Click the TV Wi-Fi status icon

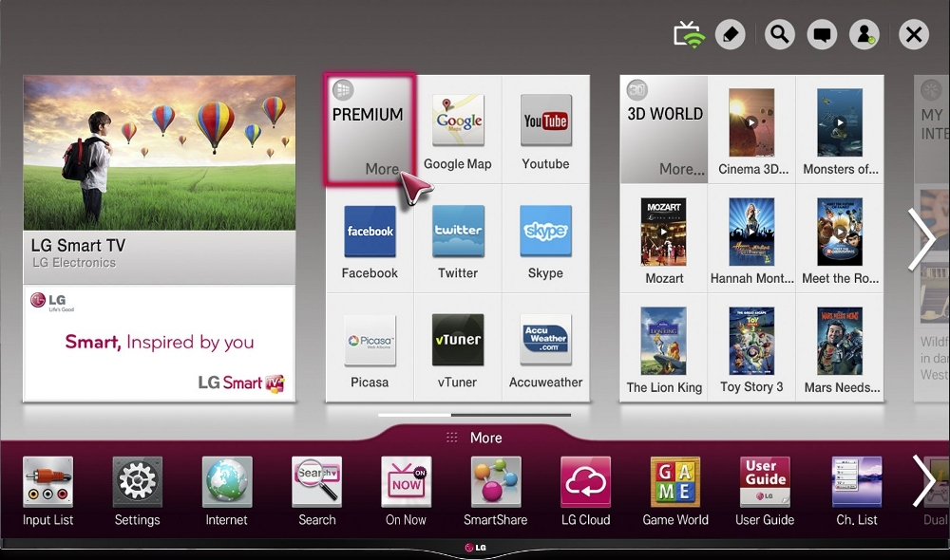689,34
